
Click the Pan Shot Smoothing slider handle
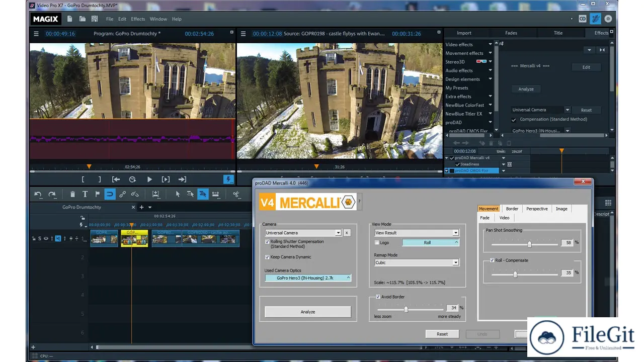pyautogui.click(x=530, y=244)
